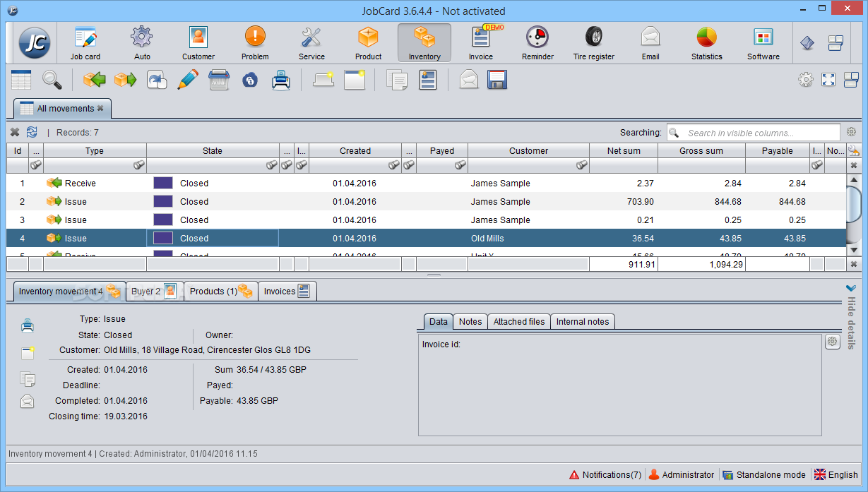The height and width of the screenshot is (492, 868).
Task: Click the state color swatch in row 1
Action: pyautogui.click(x=163, y=184)
